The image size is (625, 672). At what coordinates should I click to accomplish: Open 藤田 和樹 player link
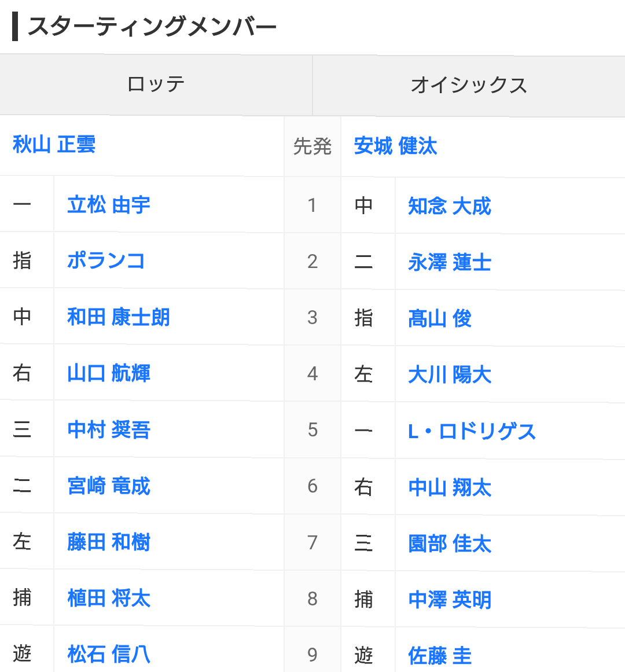109,542
